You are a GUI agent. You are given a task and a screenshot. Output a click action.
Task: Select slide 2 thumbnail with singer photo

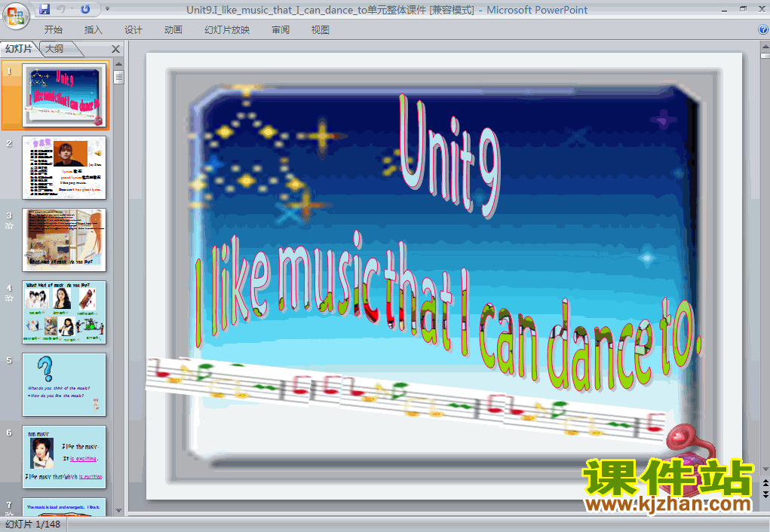[x=64, y=167]
